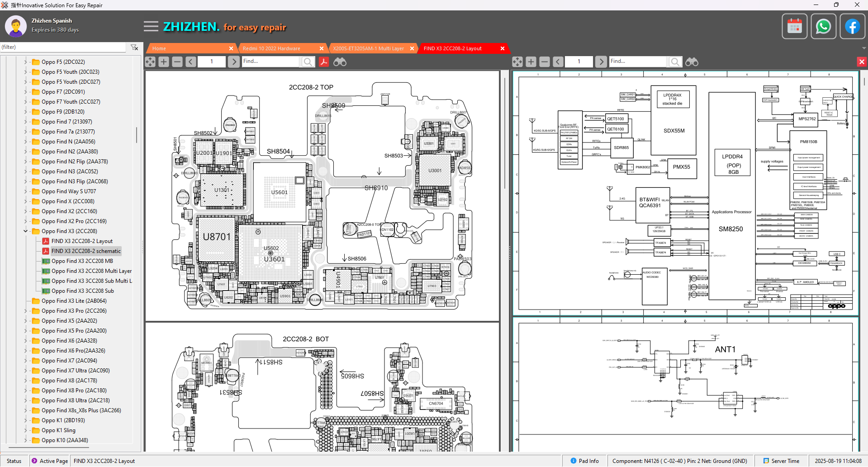The height and width of the screenshot is (467, 868).
Task: Open the hamburger menu beside ZHIZHEN logo
Action: point(151,27)
